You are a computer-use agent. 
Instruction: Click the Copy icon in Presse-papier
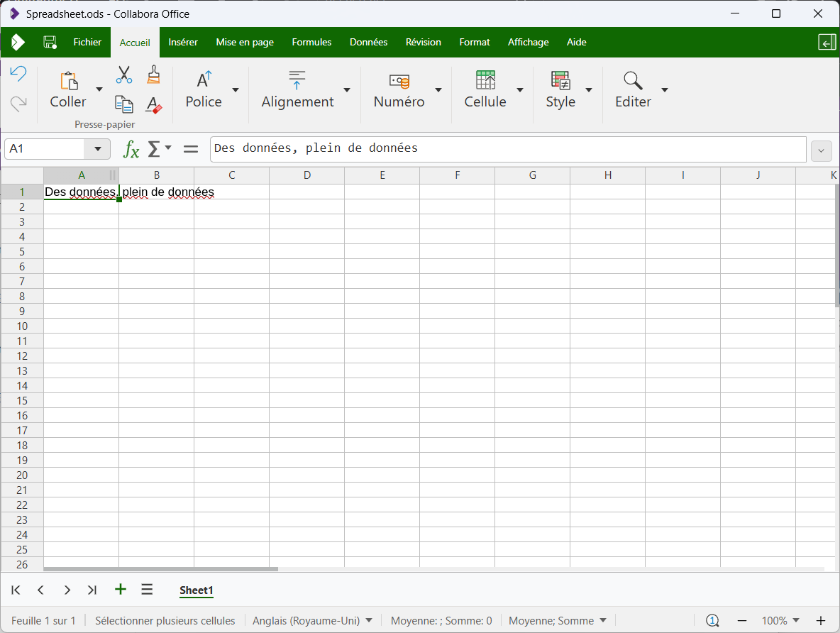pyautogui.click(x=123, y=104)
